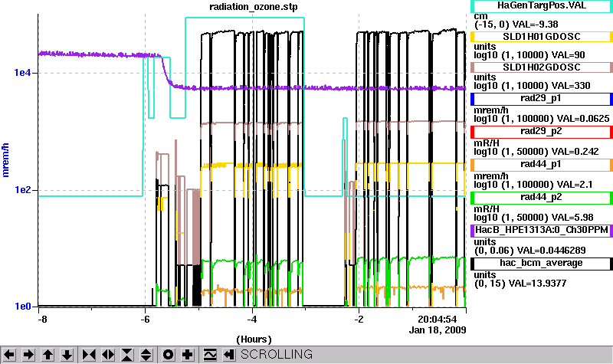Select the rad44_p1 orange legend entry
The width and height of the screenshot is (613, 364).
(x=542, y=165)
